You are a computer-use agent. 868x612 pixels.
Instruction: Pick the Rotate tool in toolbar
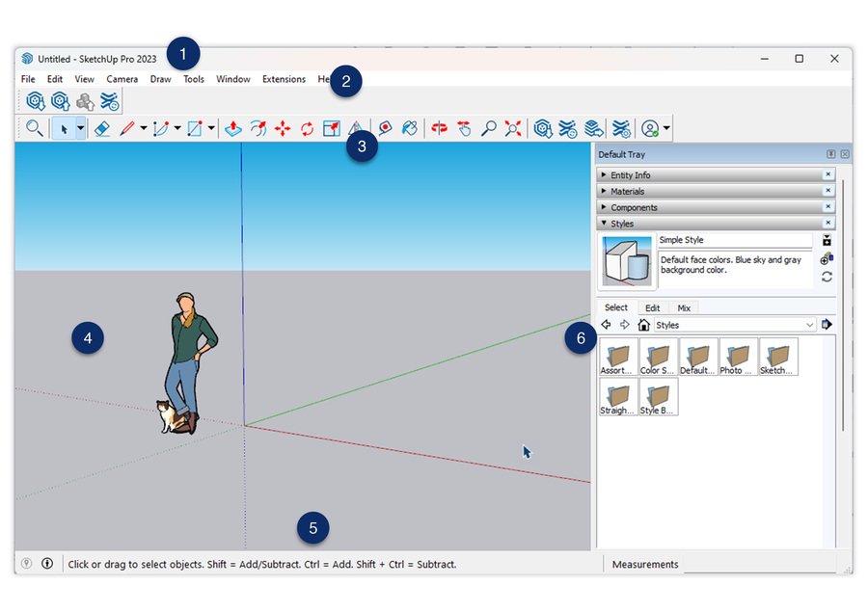click(307, 128)
